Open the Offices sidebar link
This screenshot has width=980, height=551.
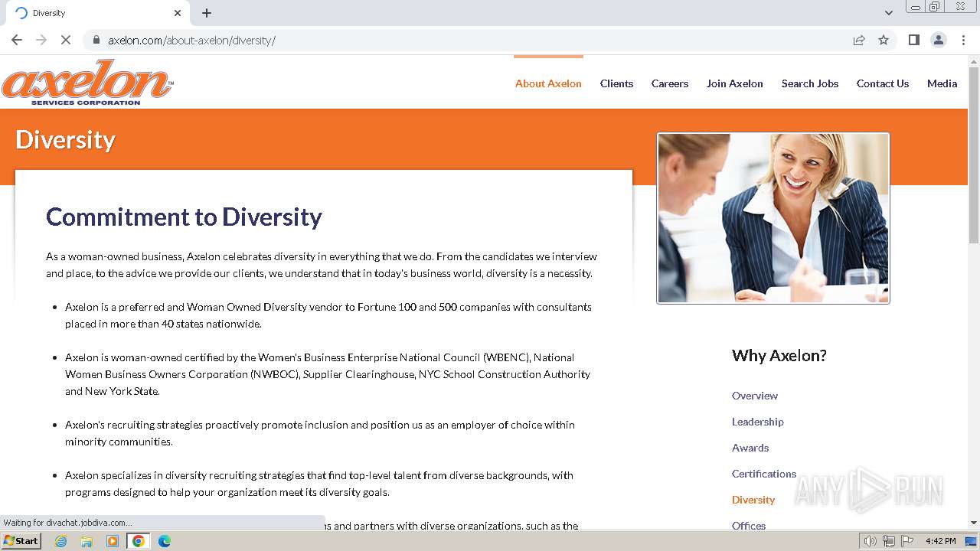tap(749, 525)
